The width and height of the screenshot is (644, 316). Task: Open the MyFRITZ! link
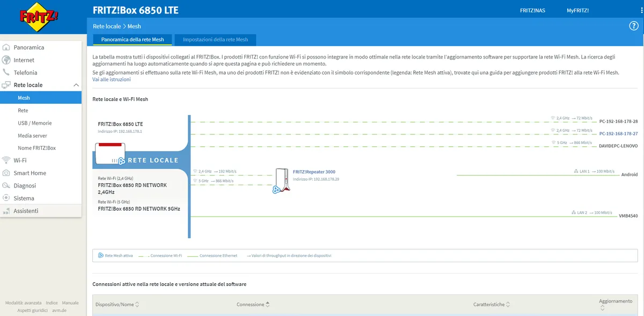pyautogui.click(x=578, y=11)
